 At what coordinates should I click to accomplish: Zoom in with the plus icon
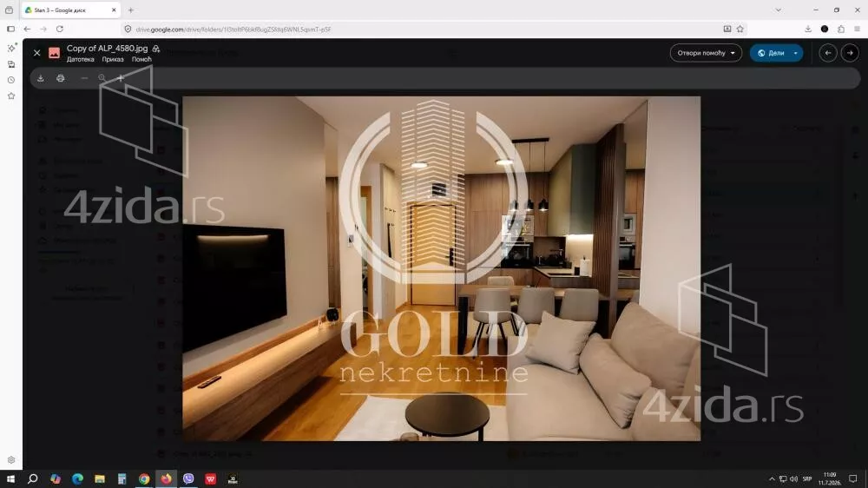click(120, 78)
